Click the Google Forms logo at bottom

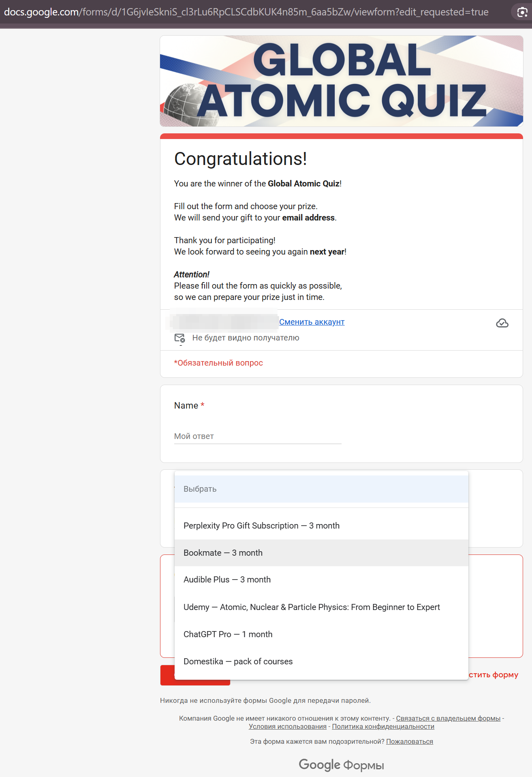pyautogui.click(x=341, y=765)
